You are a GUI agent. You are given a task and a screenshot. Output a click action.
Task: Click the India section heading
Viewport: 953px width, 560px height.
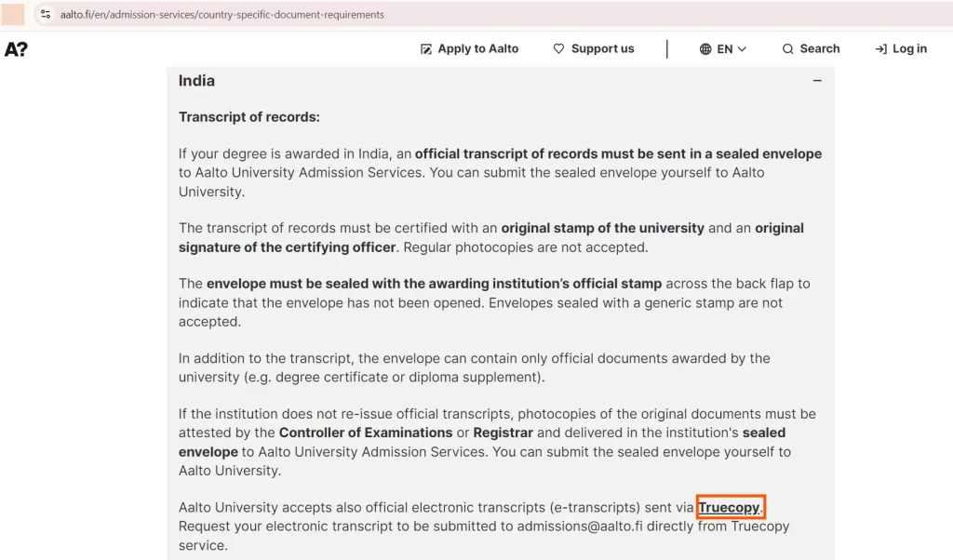pyautogui.click(x=196, y=81)
